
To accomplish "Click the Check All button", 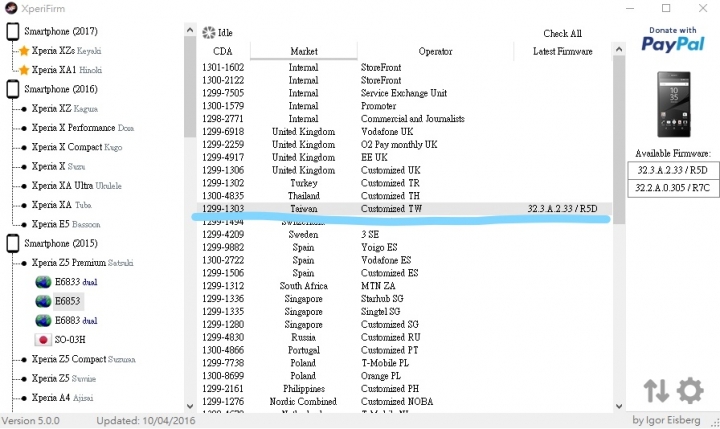I will pos(562,34).
